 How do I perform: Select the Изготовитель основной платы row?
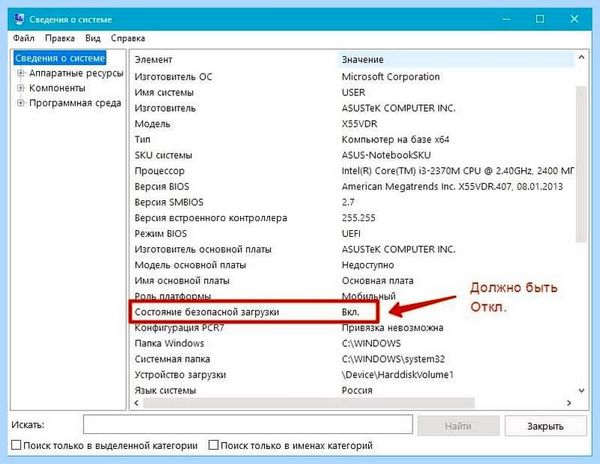click(x=354, y=249)
